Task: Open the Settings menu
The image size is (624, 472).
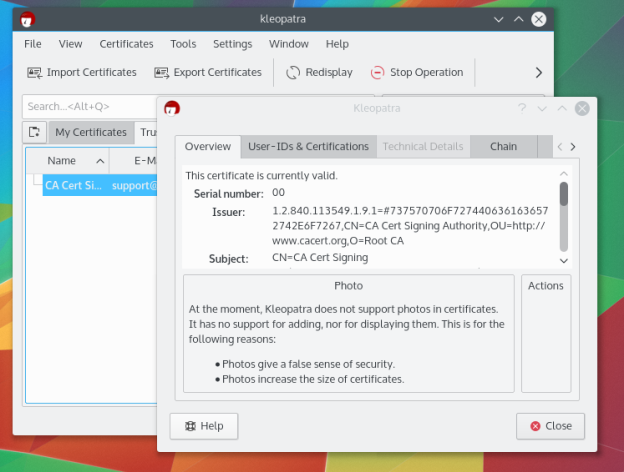Action: (x=232, y=44)
